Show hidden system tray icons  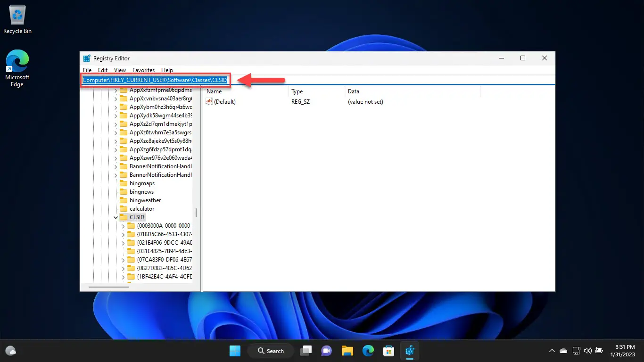(x=552, y=351)
